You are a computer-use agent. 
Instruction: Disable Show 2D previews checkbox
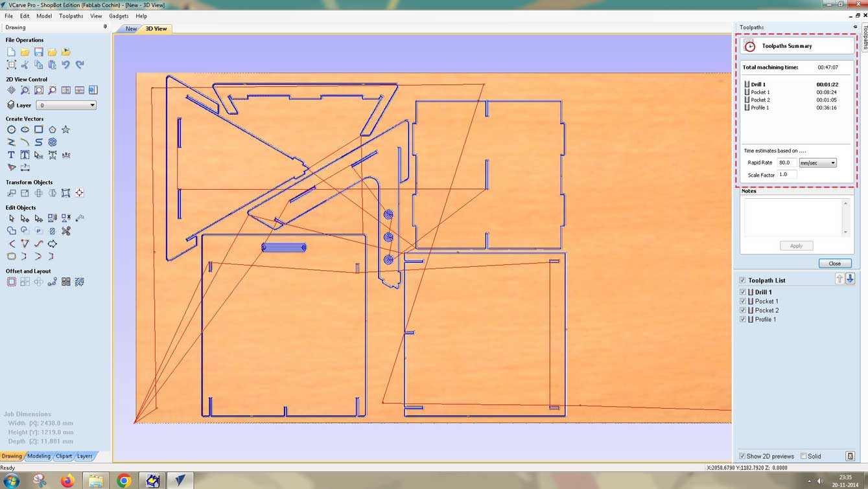[x=742, y=456]
